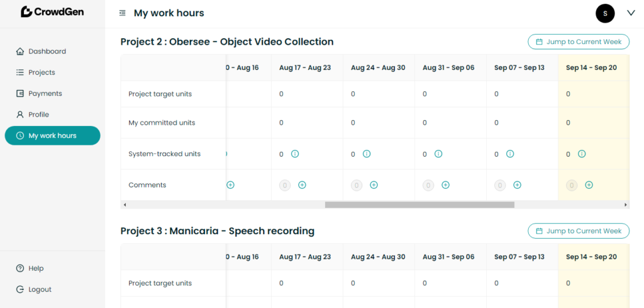Expand the account dropdown chevron
This screenshot has height=308, width=644.
[x=631, y=13]
